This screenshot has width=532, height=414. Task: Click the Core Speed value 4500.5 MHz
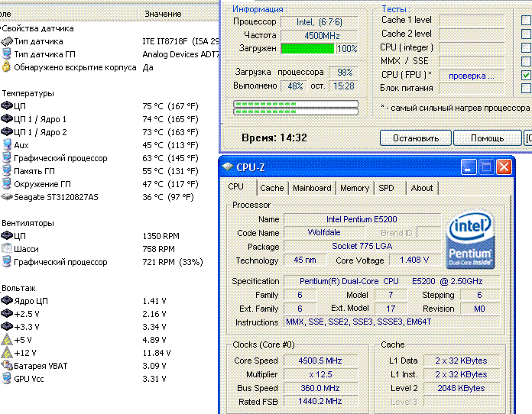[x=320, y=361]
